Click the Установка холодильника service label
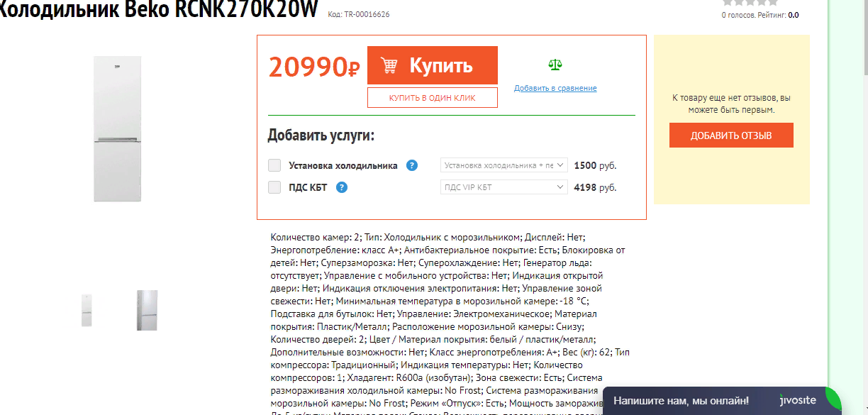Screen dimensions: 868x415 click(x=343, y=165)
